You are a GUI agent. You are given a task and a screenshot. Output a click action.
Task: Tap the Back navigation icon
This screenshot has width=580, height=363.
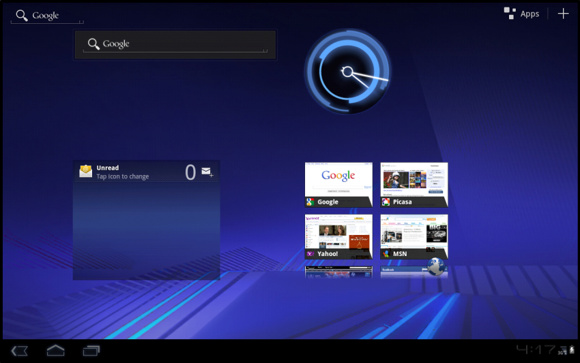tap(19, 351)
